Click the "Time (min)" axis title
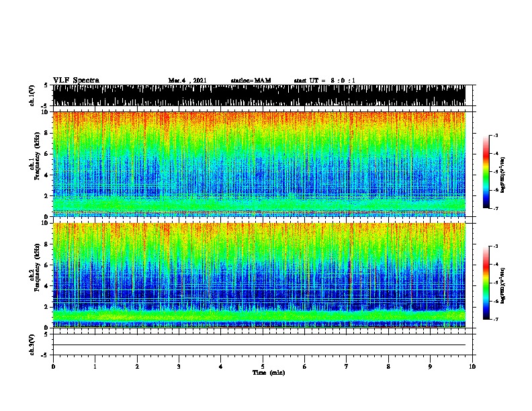 click(x=269, y=373)
